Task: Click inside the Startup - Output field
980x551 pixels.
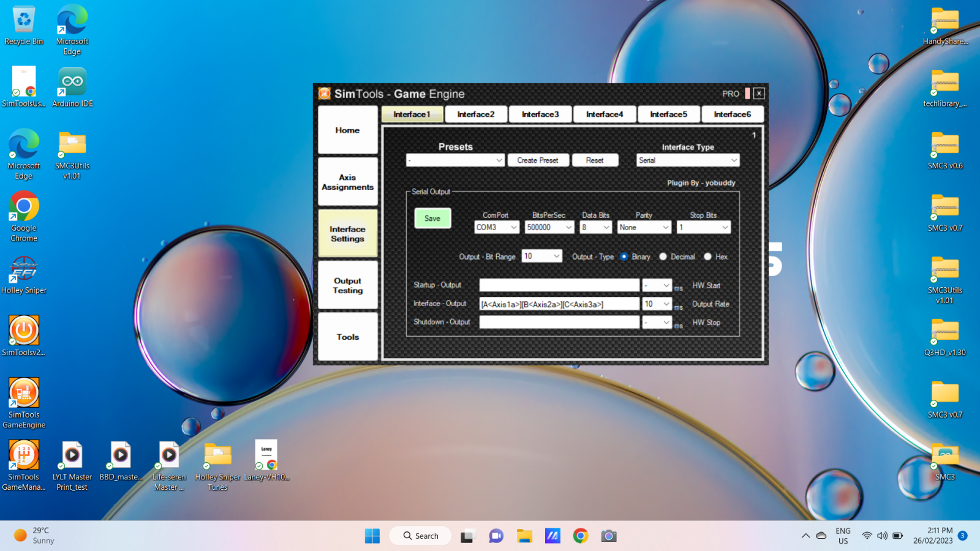Action: coord(559,285)
